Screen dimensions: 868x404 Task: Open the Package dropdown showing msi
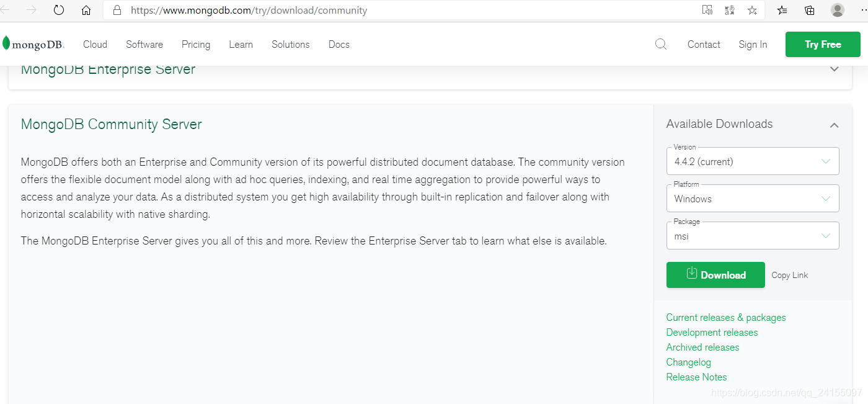click(753, 236)
